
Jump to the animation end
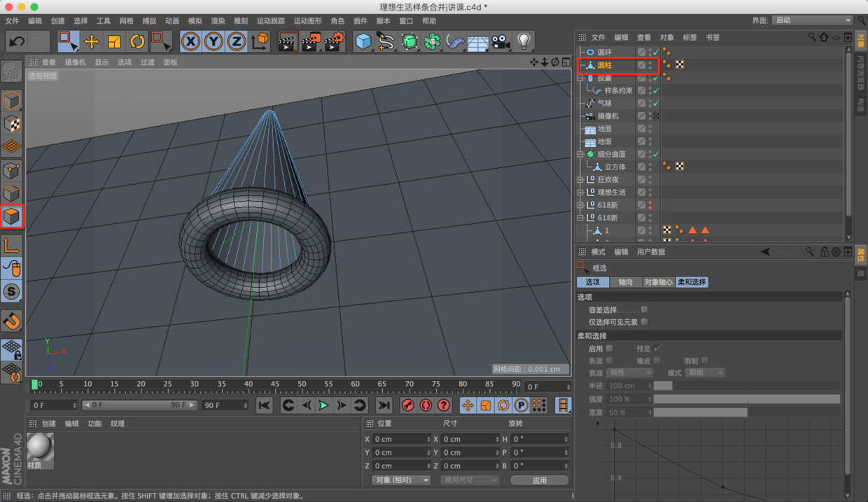[x=384, y=405]
